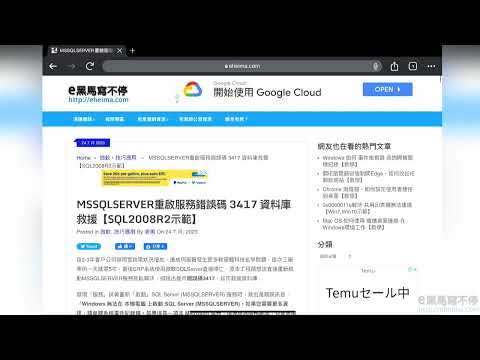Click the Tweet share button
480x360 pixels.
coord(89,246)
